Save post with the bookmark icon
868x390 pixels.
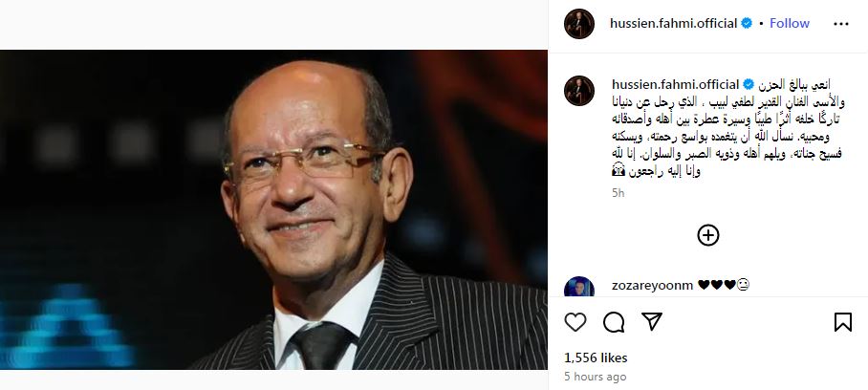pos(842,322)
